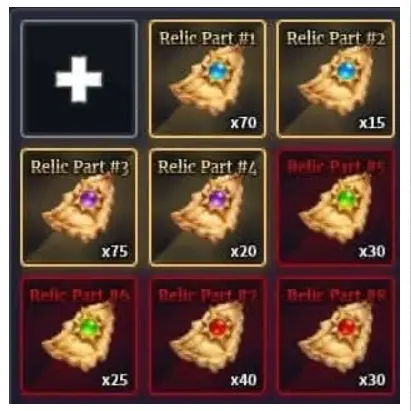This screenshot has height=411, width=411.
Task: Click the Relic Part #3 title text
Action: pyautogui.click(x=79, y=167)
